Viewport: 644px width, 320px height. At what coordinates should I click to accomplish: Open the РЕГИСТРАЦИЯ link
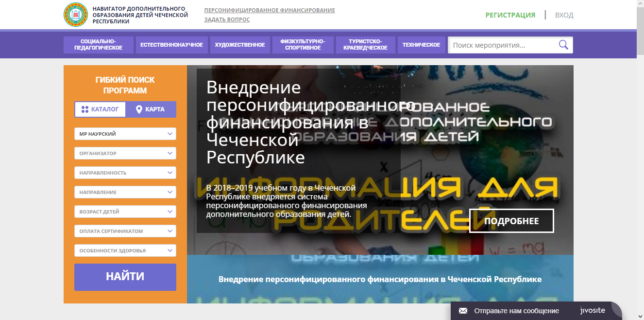point(510,15)
